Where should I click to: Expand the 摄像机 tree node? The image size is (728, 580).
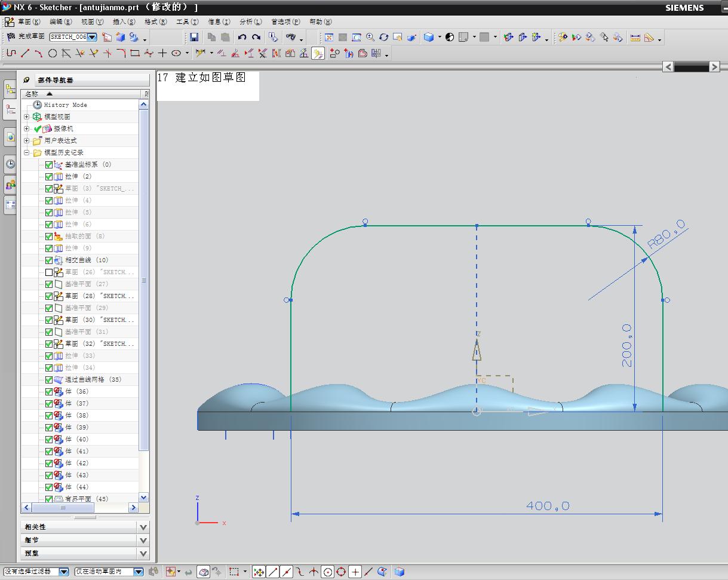pyautogui.click(x=26, y=128)
